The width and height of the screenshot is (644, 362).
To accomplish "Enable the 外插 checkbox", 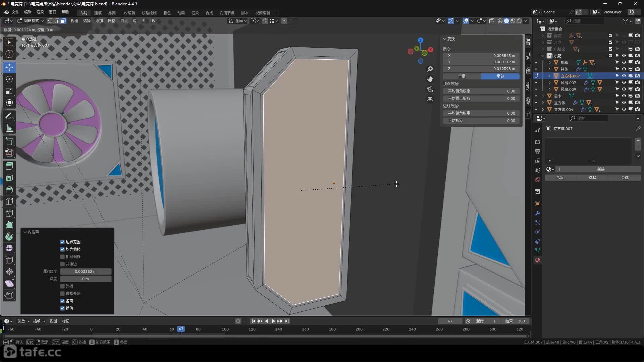I will click(x=62, y=286).
